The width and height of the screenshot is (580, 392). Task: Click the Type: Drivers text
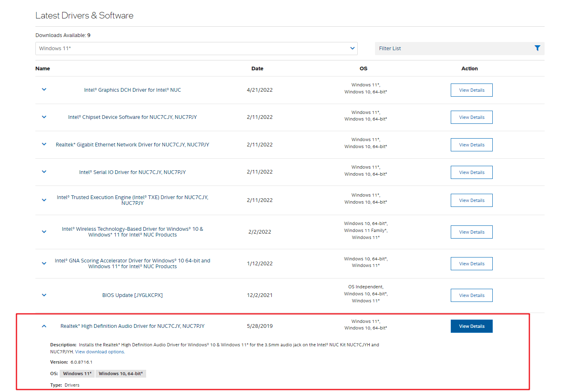click(x=65, y=385)
